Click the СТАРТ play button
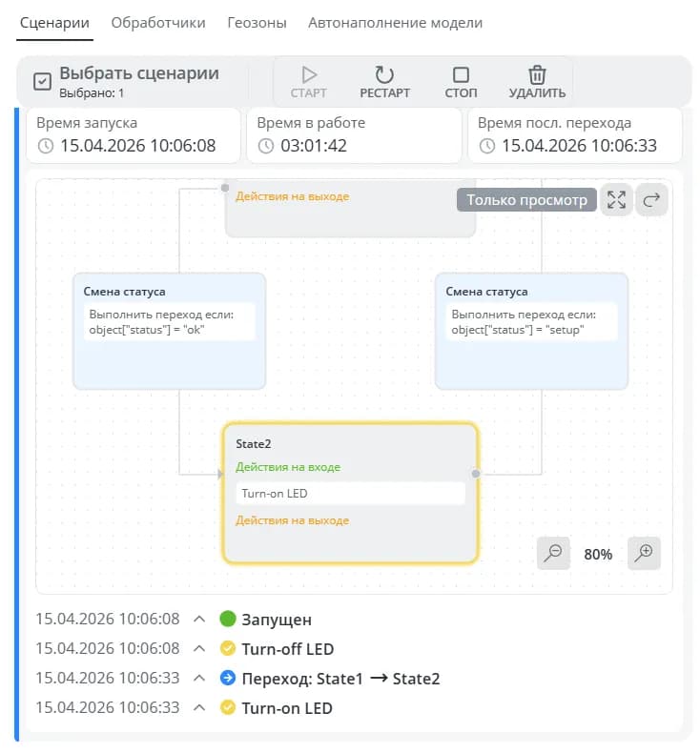The height and width of the screenshot is (753, 700). [308, 82]
